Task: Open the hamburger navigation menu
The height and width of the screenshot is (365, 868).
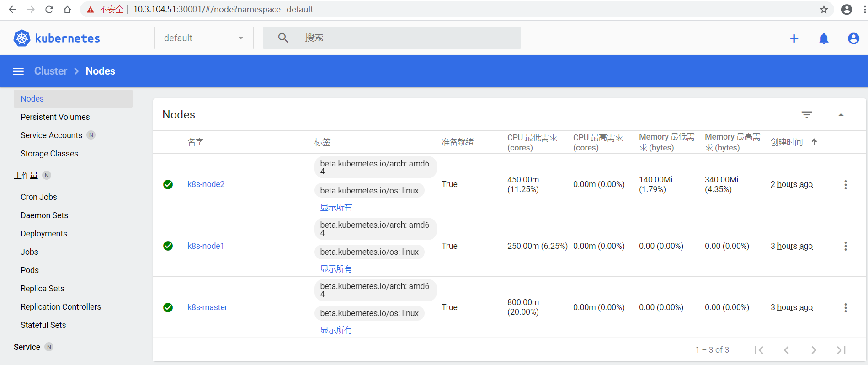Action: click(x=18, y=71)
